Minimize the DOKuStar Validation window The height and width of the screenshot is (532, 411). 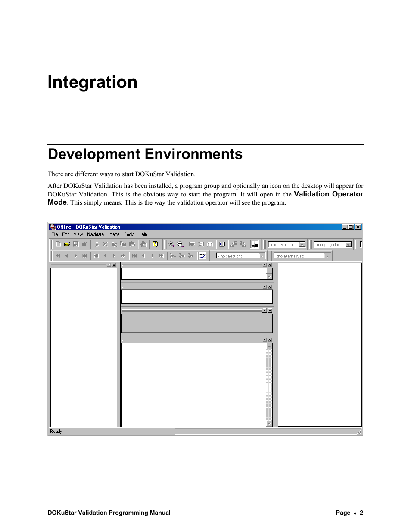345,227
